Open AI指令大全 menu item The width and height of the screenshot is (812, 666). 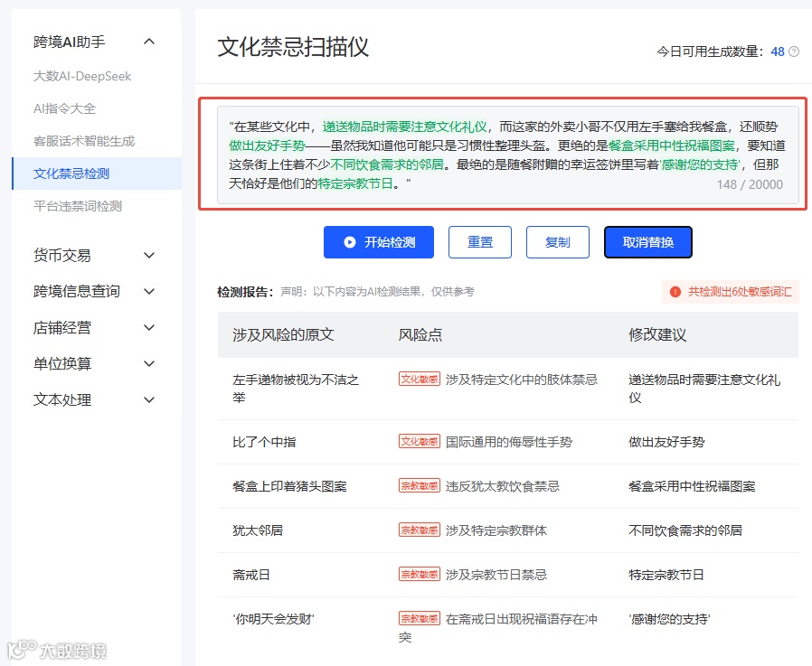(65, 108)
